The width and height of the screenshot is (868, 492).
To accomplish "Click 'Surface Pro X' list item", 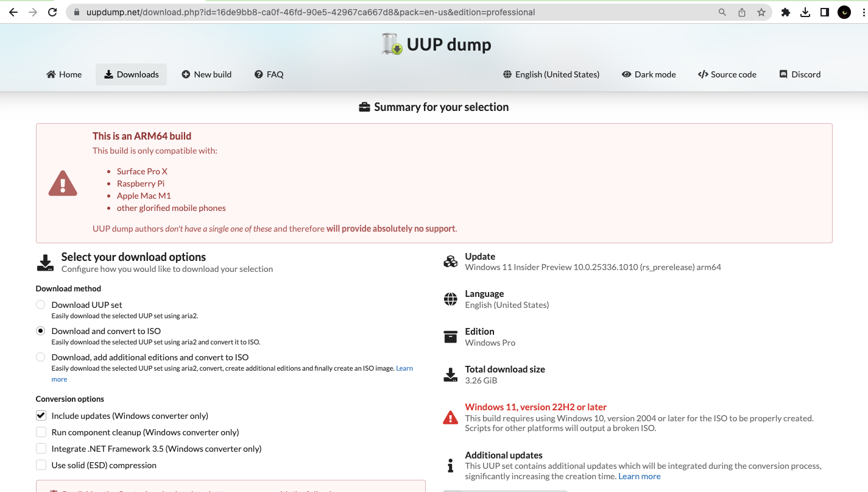I will click(x=142, y=171).
